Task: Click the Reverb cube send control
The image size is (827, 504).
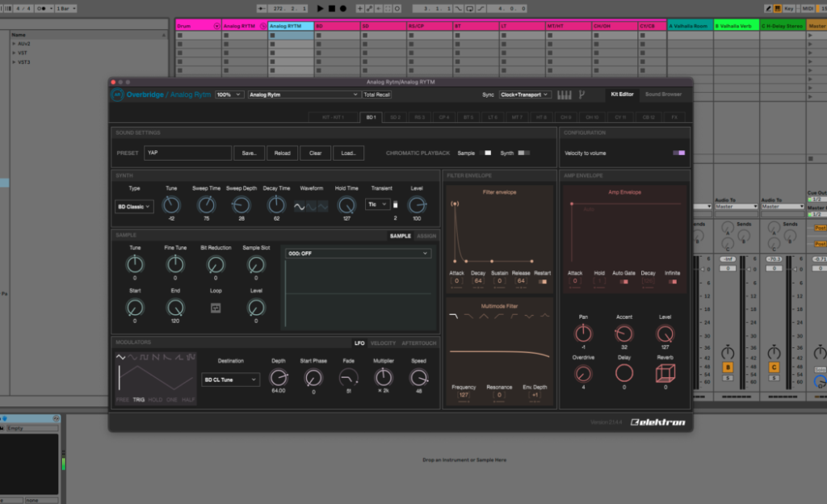Action: click(665, 373)
